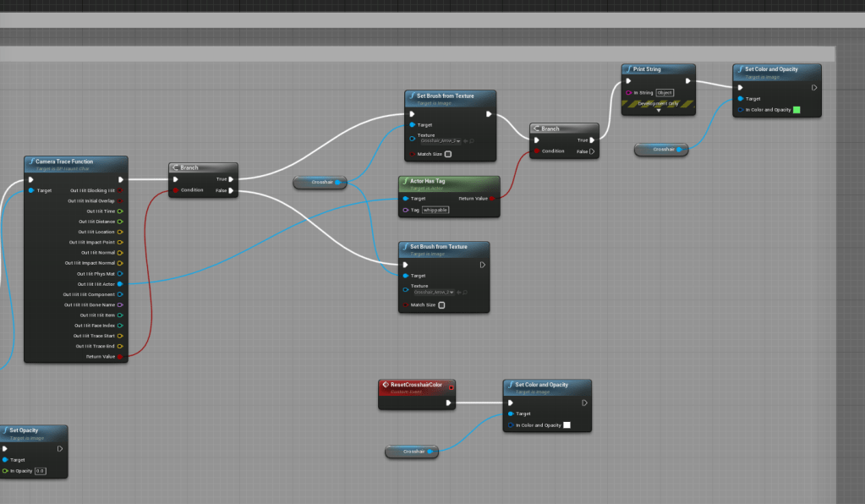Click the Actor Has Tag Return Value pin

coord(492,198)
